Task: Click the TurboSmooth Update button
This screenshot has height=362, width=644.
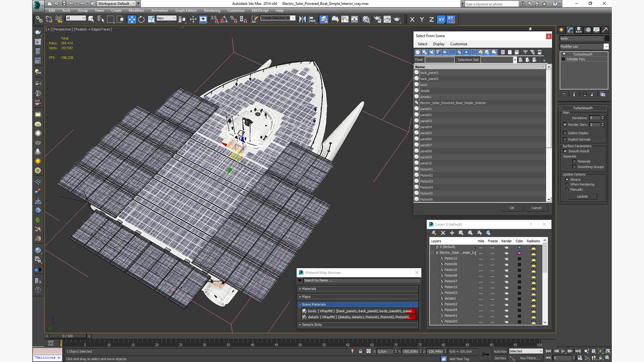Action: click(582, 197)
